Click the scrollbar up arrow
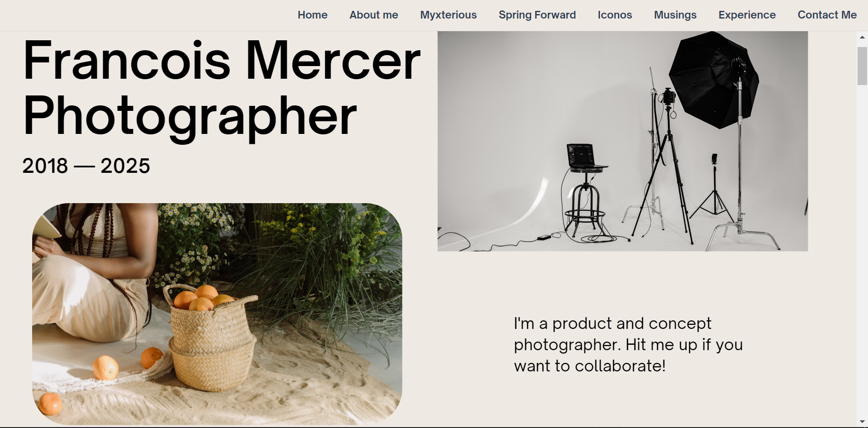Image resolution: width=868 pixels, height=428 pixels. pos(862,37)
